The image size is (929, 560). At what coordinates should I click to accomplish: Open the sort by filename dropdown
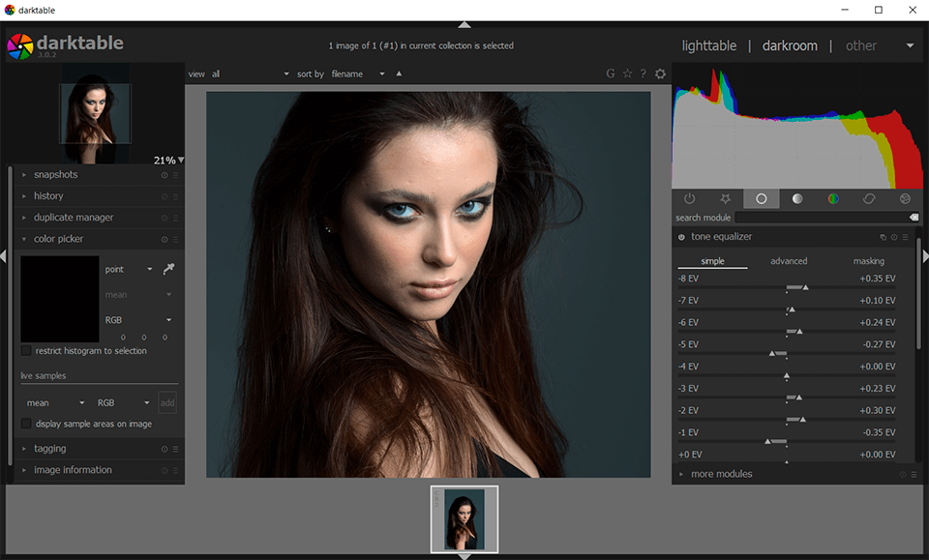point(359,74)
